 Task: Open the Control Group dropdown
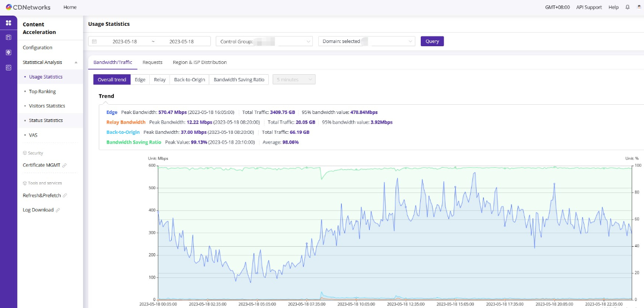[264, 41]
